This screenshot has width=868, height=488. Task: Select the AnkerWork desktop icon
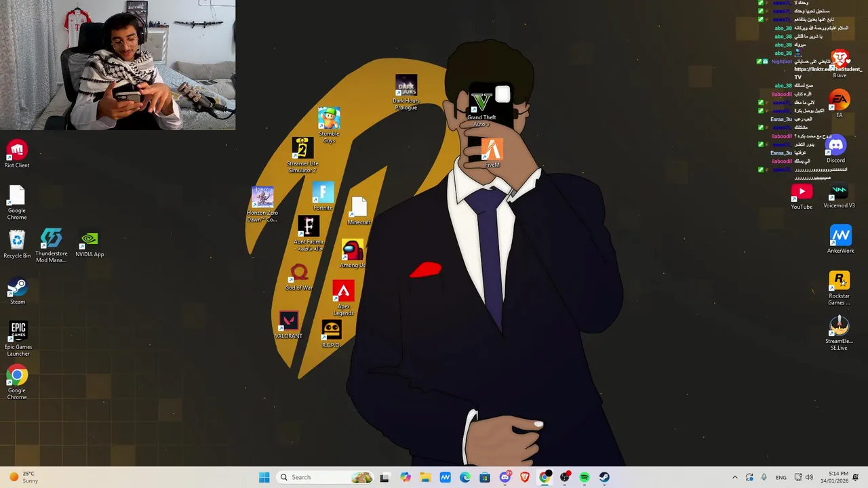click(x=840, y=241)
